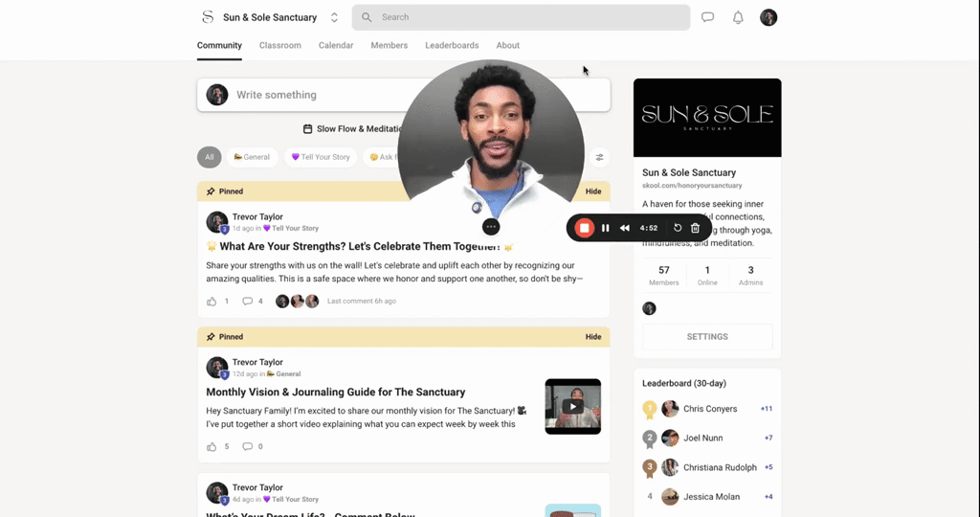Open the chat messages icon
Image resolution: width=980 pixels, height=517 pixels.
(x=707, y=17)
